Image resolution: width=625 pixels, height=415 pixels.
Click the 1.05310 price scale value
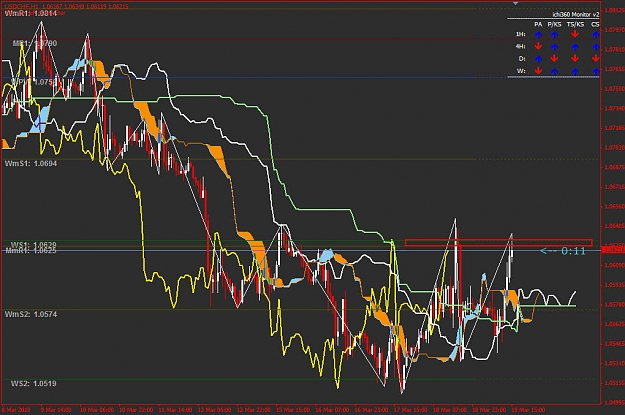(x=614, y=363)
